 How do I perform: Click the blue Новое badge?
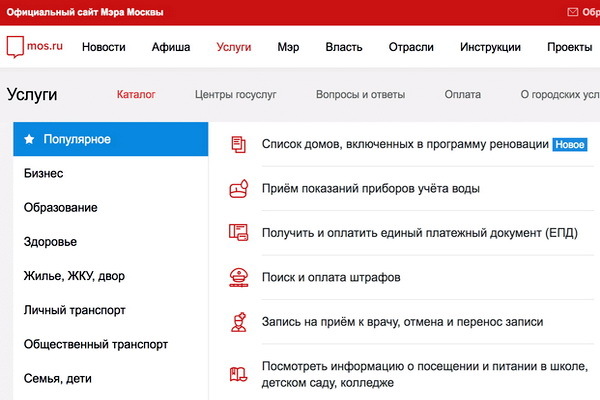[569, 145]
